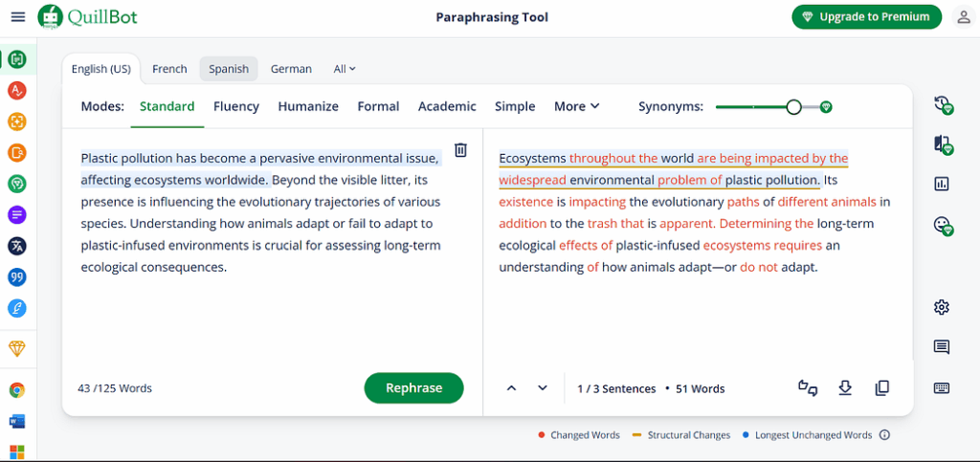Open the history clock icon

coord(942,105)
